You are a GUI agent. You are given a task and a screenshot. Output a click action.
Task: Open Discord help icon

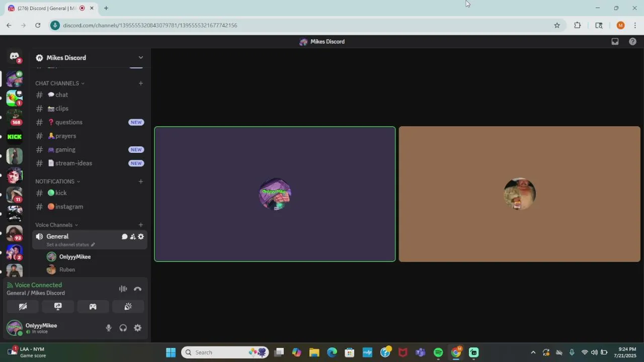(632, 42)
